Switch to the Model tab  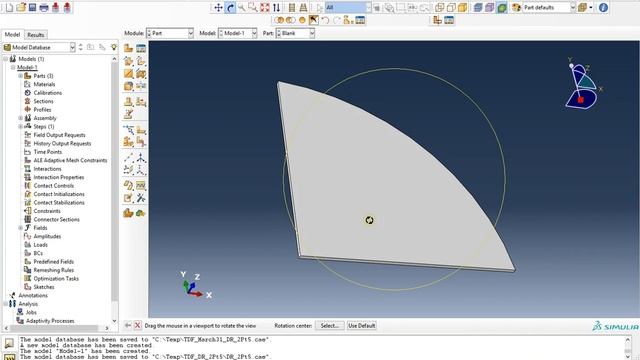pyautogui.click(x=12, y=35)
